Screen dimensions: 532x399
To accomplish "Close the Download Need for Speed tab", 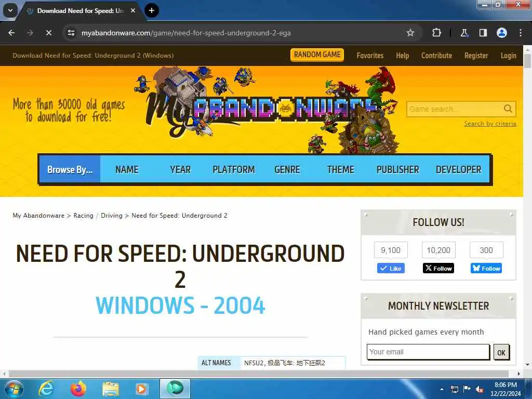I will click(133, 10).
